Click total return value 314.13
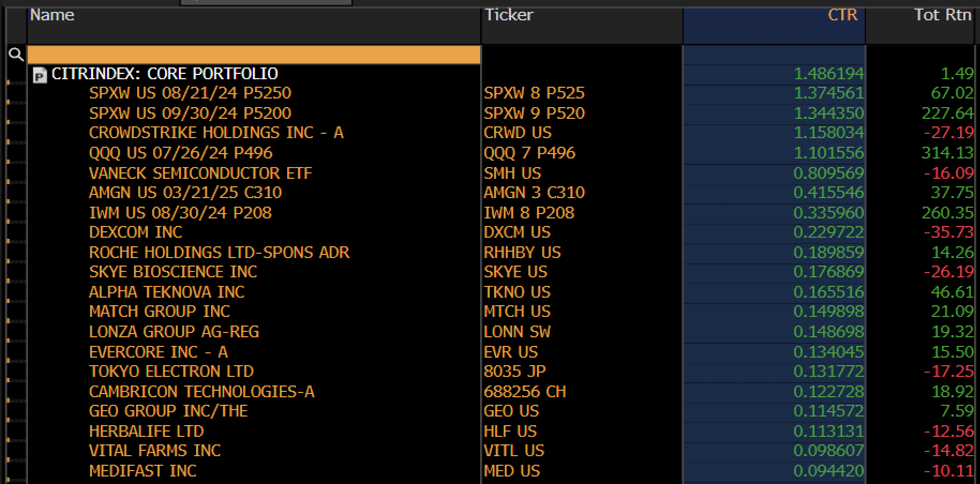980x484 pixels. point(947,153)
